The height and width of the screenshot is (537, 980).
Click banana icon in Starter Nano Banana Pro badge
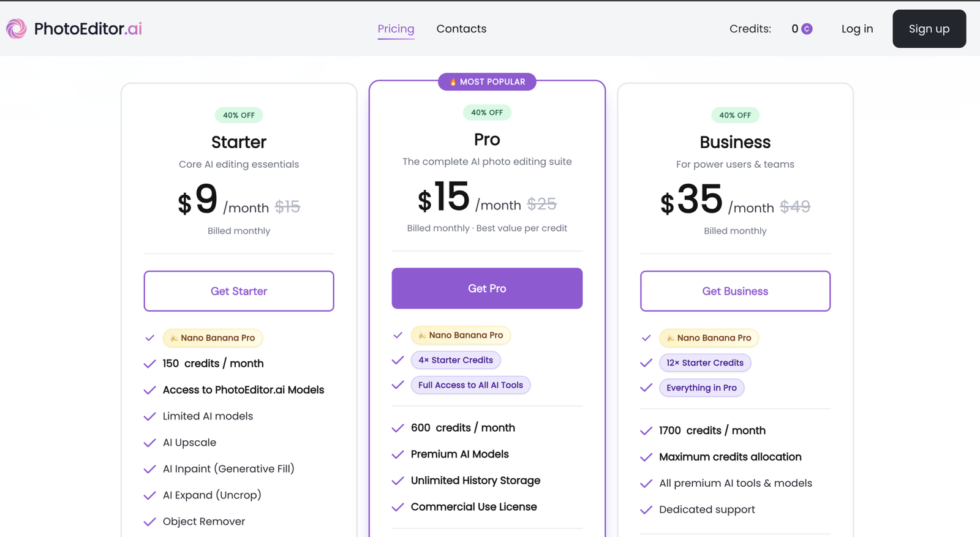coord(174,338)
